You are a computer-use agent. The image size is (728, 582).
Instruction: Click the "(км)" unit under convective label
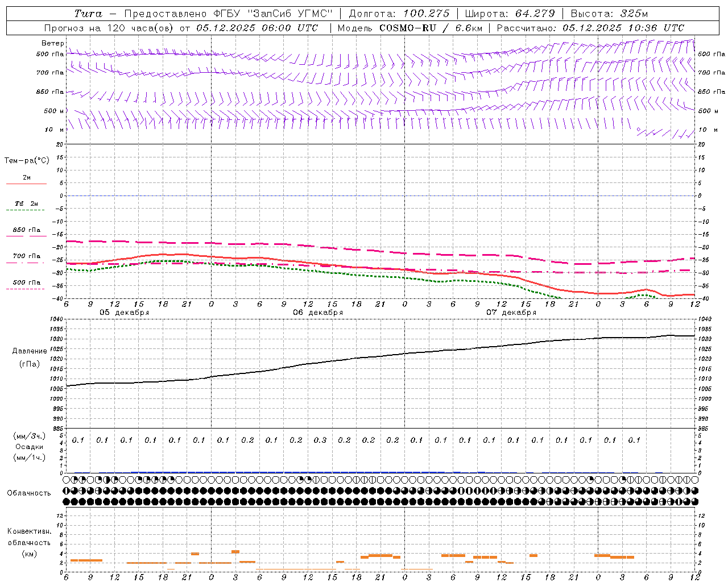(29, 554)
